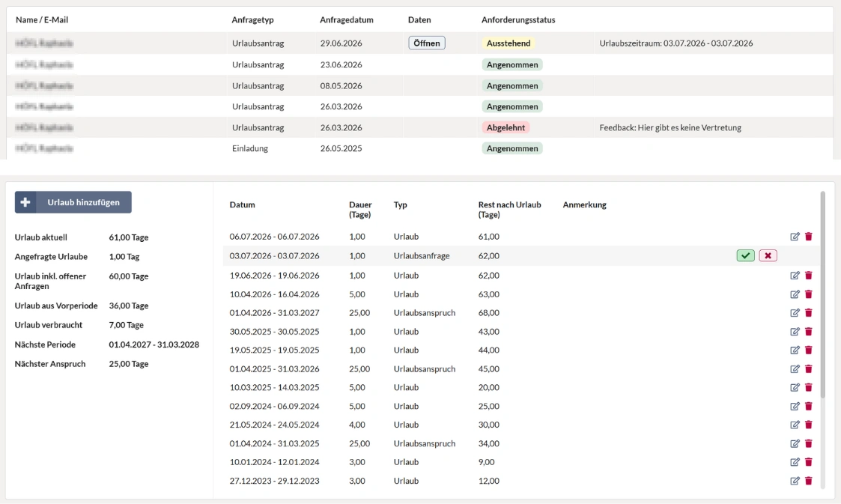Edit the 01.04.2024 Urlaubsanspruch entry
The image size is (841, 504).
(795, 443)
